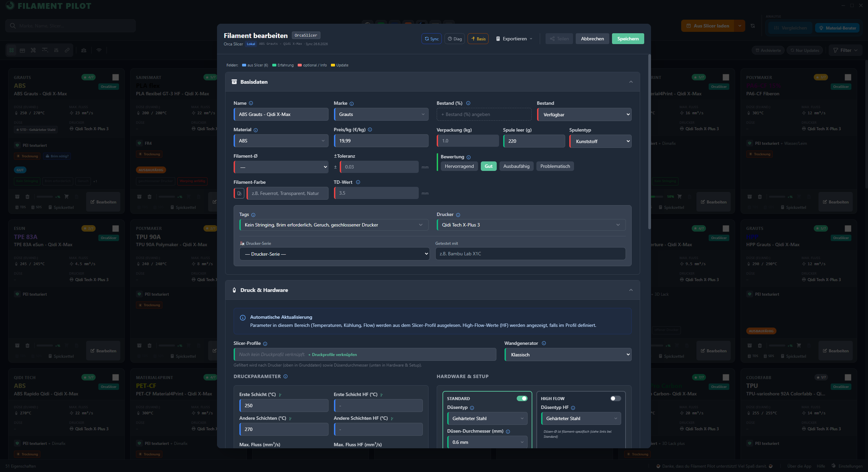Open the Marke dropdown showing Grauts

click(381, 114)
